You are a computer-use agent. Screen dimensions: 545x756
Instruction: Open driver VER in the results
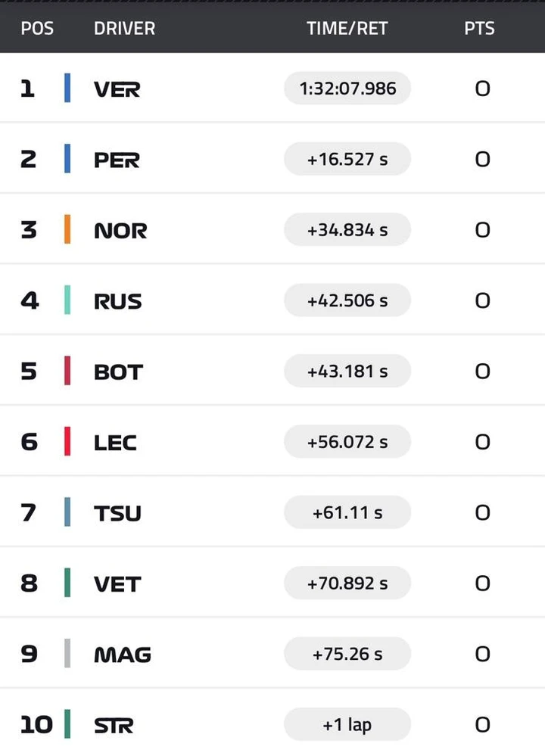pos(117,89)
